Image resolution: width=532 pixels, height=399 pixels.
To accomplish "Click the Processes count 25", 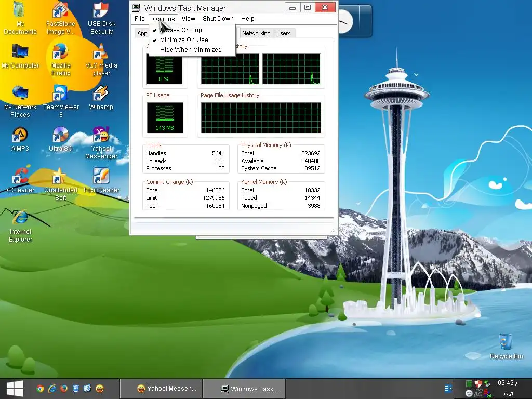I will point(221,169).
